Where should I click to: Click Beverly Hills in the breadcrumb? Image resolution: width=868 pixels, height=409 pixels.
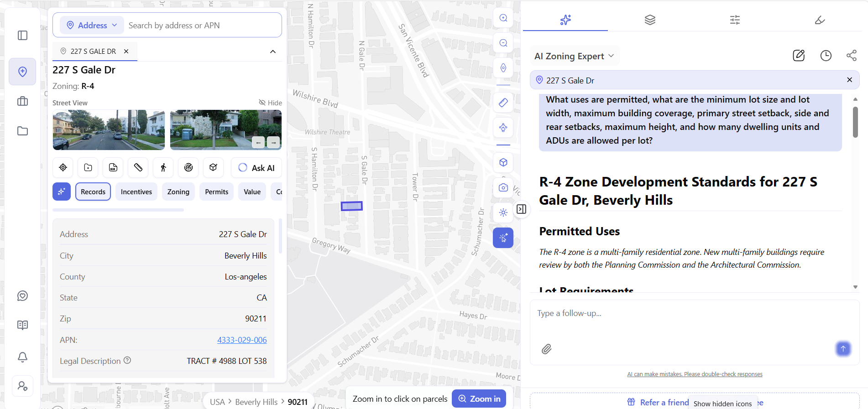[x=256, y=402]
